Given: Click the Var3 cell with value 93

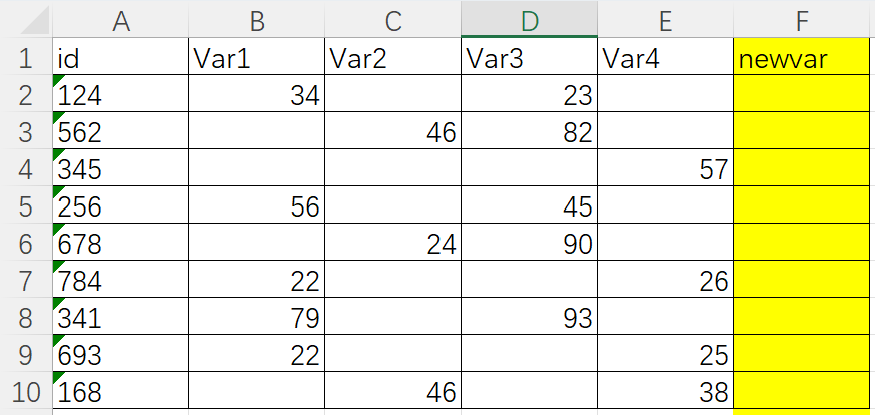Looking at the screenshot, I should click(x=530, y=318).
